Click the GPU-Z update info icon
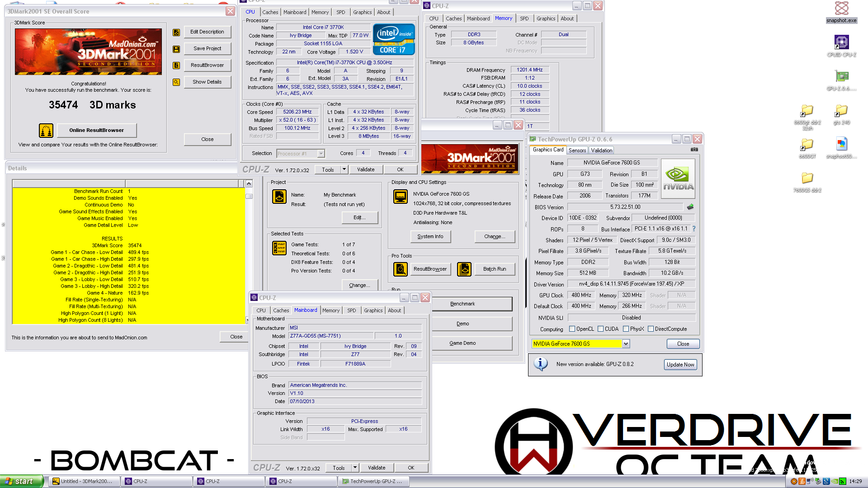This screenshot has width=868, height=488. click(x=541, y=364)
